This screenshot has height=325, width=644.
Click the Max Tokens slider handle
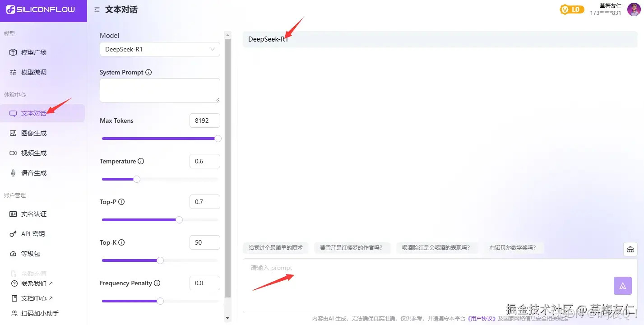pyautogui.click(x=218, y=139)
